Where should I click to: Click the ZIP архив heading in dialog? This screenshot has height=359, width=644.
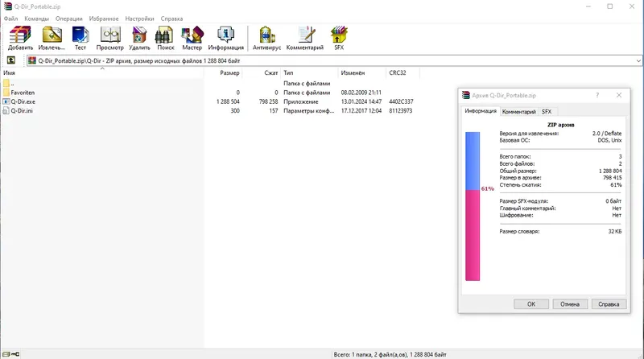tap(560, 125)
